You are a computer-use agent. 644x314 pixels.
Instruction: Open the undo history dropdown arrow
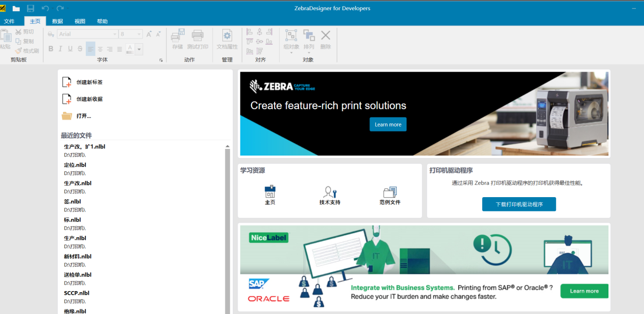point(52,8)
